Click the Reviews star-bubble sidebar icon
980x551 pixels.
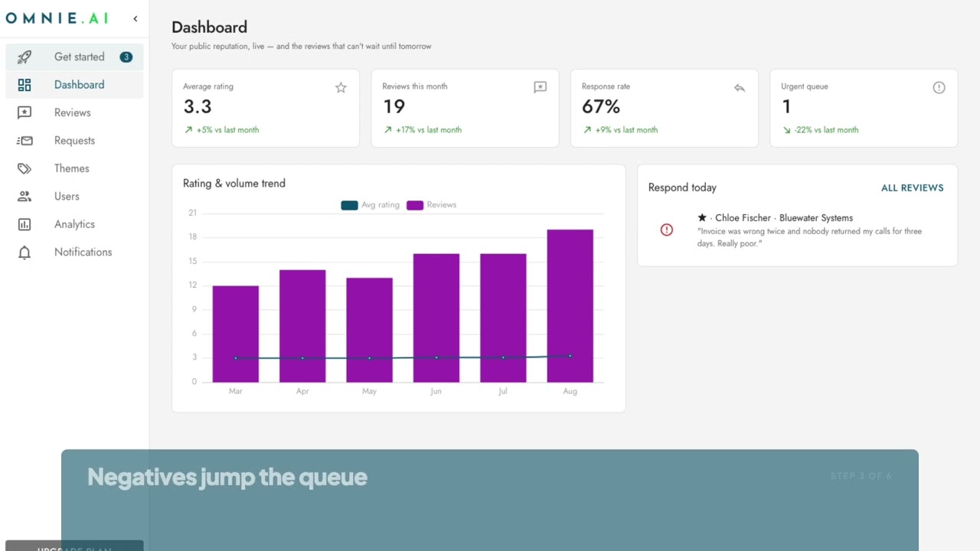pyautogui.click(x=24, y=112)
